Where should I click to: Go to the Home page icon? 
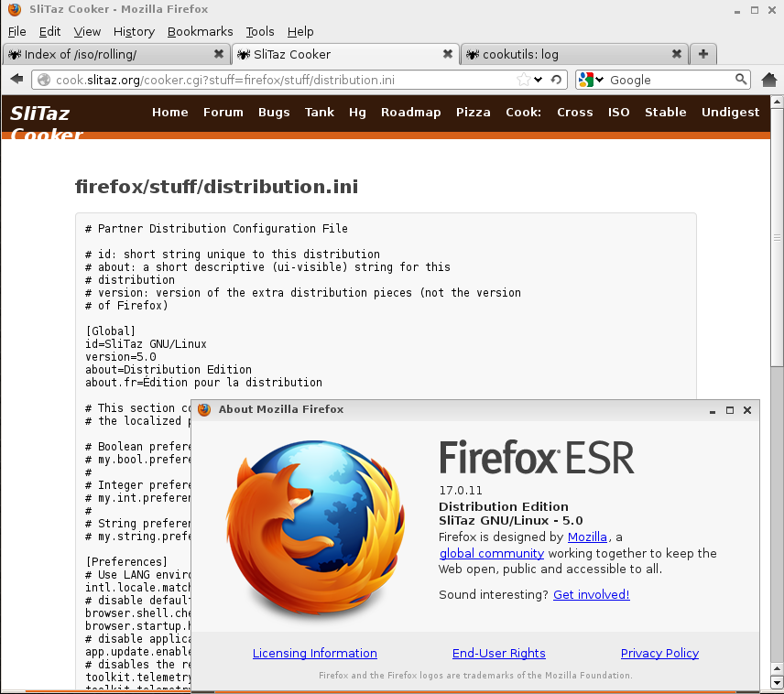pyautogui.click(x=769, y=80)
